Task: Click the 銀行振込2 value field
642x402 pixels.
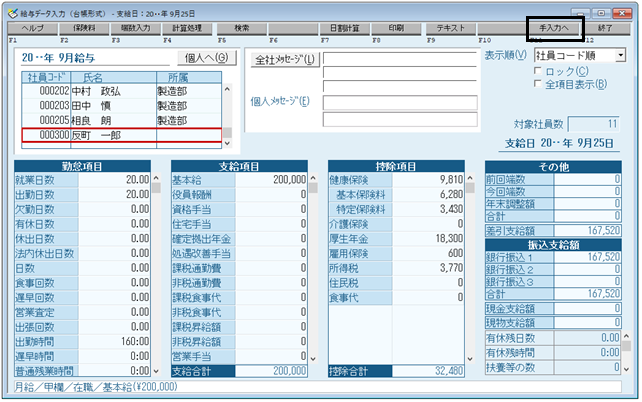Action: point(588,269)
